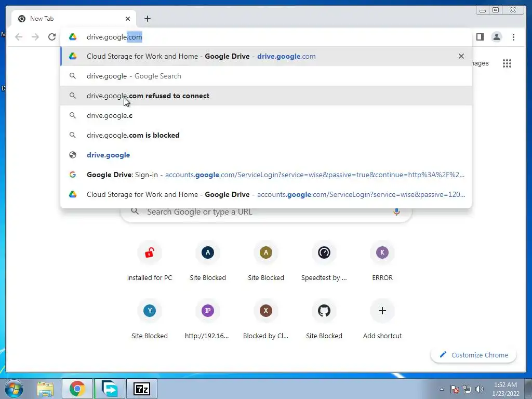
Task: Choose 'drive.google.com is blocked' suggestion
Action: [266, 135]
